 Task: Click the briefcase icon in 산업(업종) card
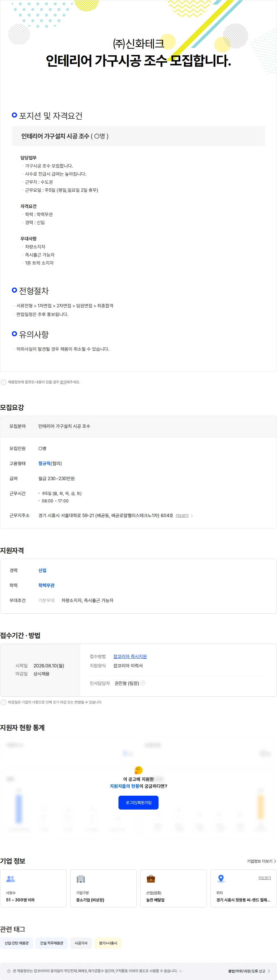(151, 878)
